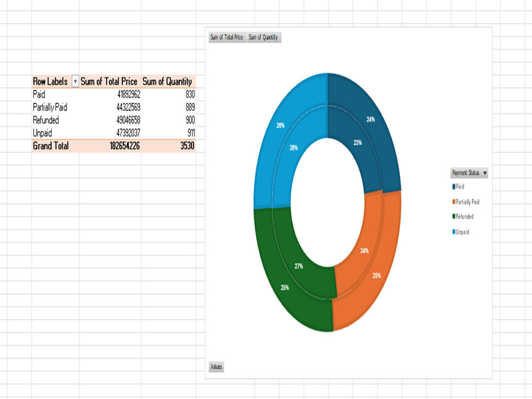Viewport: 532px width, 399px height.
Task: Select outer ring Refunded segment labeled 25%
Action: pyautogui.click(x=284, y=288)
